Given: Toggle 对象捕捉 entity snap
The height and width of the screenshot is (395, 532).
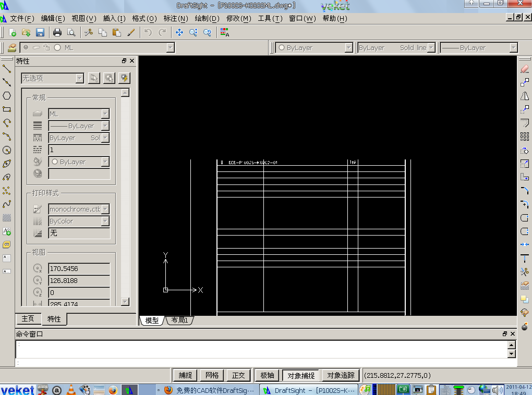Looking at the screenshot, I should coord(301,375).
